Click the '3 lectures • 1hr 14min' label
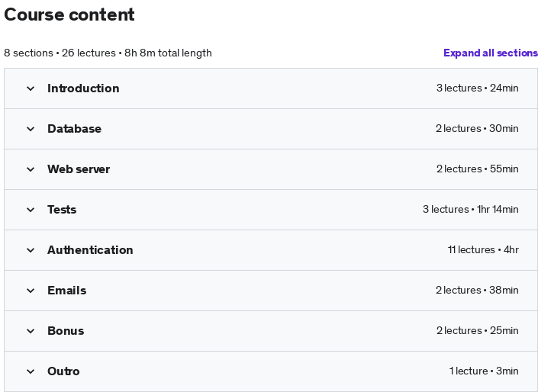Image resolution: width=538 pixels, height=392 pixels. 471,210
